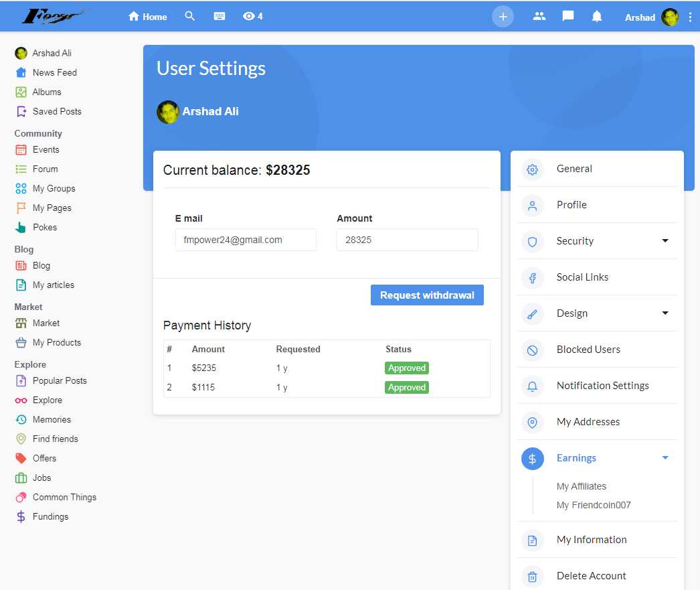Click the Amount input field
This screenshot has width=700, height=590.
click(x=407, y=240)
